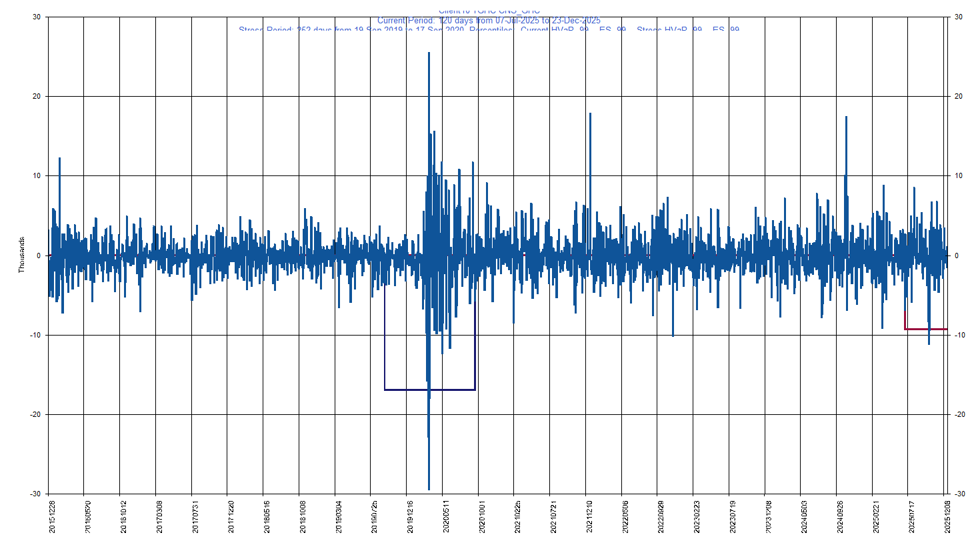Click the lowest negative spike near -30
The width and height of the screenshot is (980, 547).
click(429, 487)
